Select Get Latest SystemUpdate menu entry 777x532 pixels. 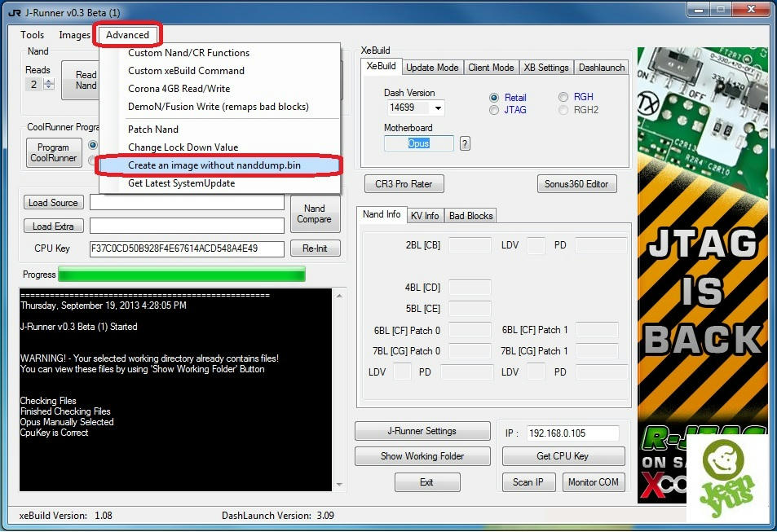pos(181,183)
